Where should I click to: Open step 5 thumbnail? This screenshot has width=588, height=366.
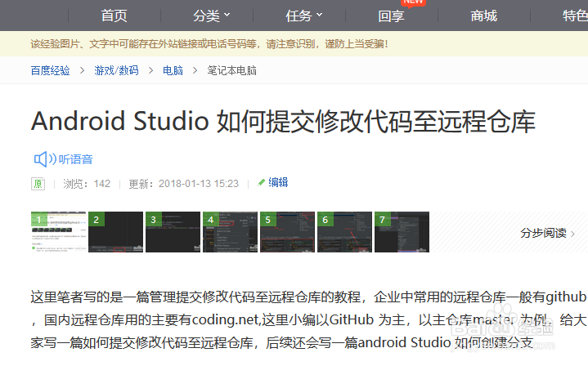pyautogui.click(x=287, y=232)
